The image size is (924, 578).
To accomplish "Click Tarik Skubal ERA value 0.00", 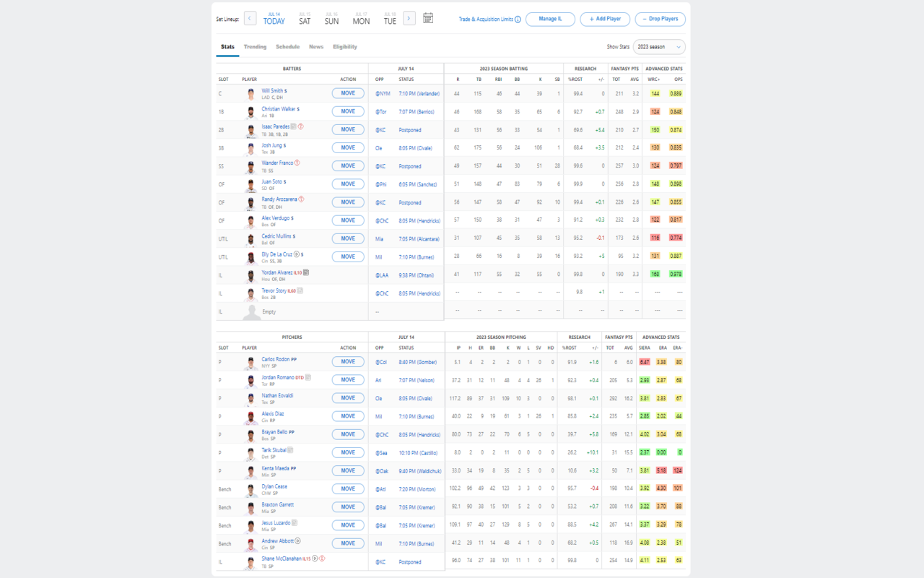I will coord(662,453).
